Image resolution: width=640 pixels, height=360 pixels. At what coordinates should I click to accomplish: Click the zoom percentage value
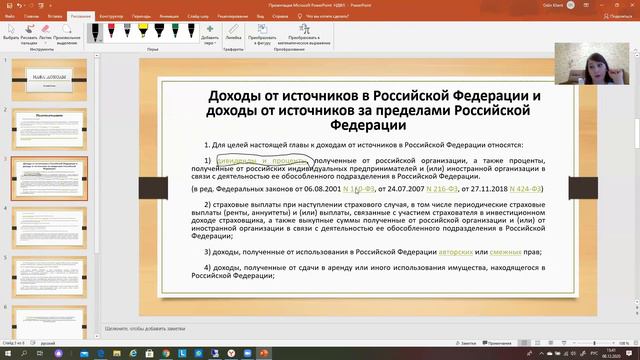(x=624, y=343)
